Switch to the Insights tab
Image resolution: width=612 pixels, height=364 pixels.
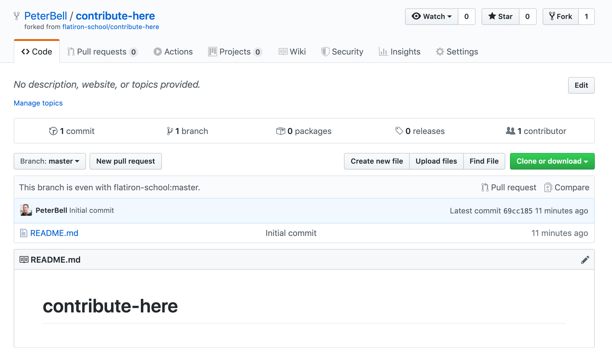tap(399, 52)
